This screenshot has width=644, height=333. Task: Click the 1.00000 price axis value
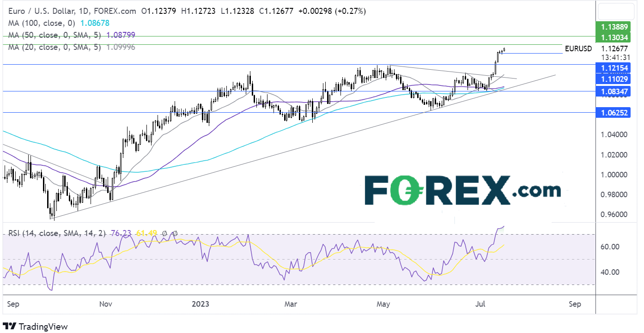point(615,175)
